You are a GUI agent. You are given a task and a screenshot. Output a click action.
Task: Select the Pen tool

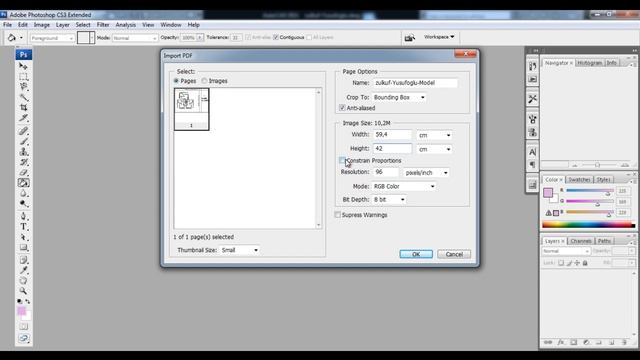tap(23, 216)
